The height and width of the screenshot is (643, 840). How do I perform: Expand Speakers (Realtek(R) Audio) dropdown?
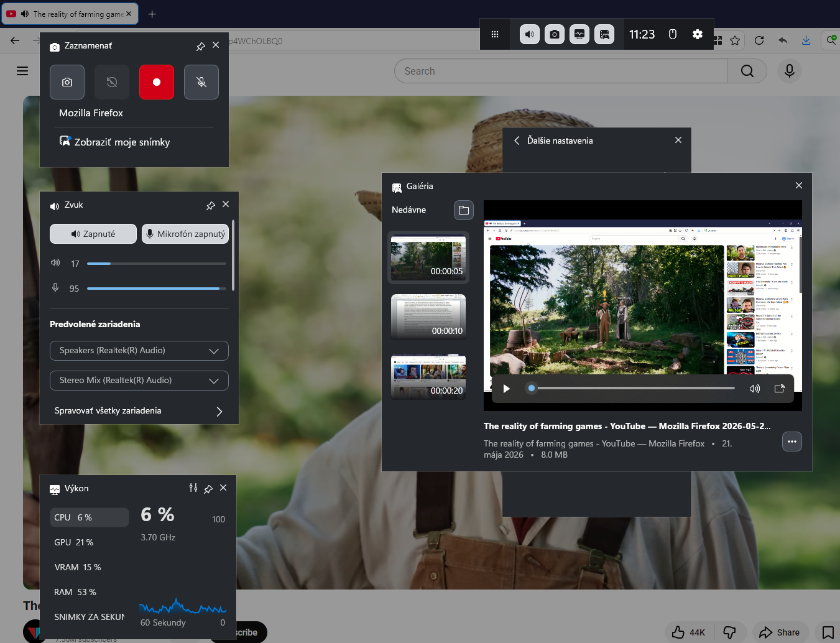(x=139, y=351)
